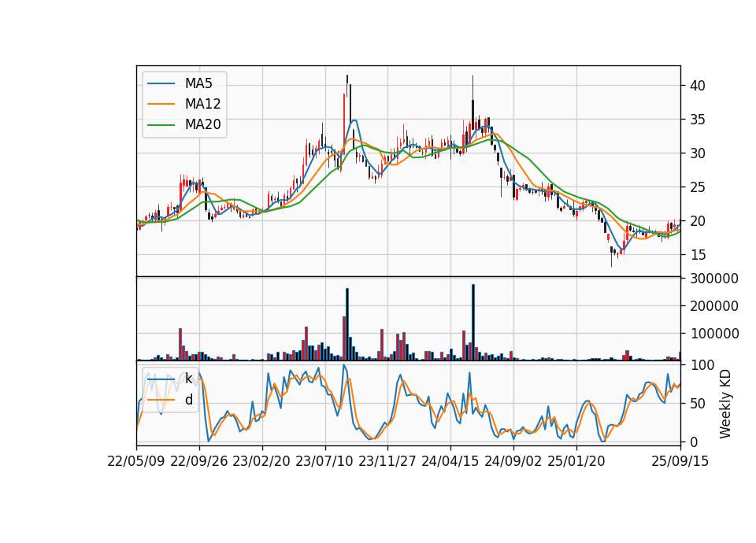Image resolution: width=756 pixels, height=543 pixels.
Task: Click the volume axis value 300000
Action: click(714, 279)
